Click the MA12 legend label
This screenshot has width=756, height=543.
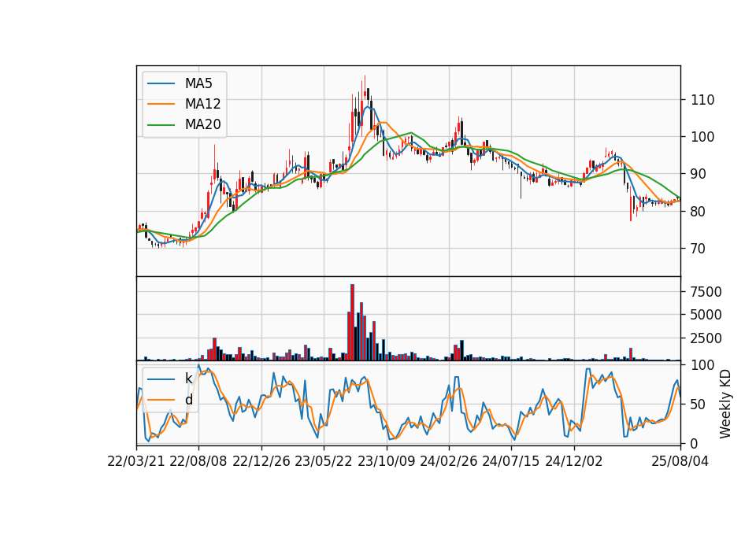point(202,104)
